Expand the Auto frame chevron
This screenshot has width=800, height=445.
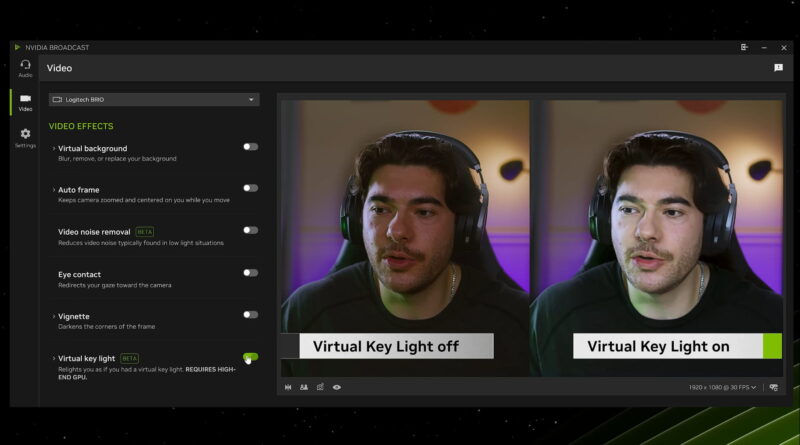point(54,190)
